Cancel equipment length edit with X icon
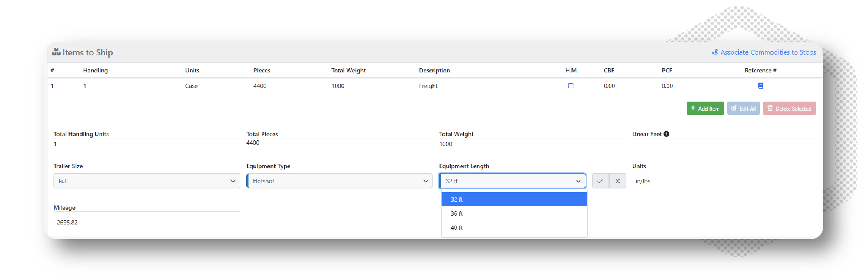 618,181
